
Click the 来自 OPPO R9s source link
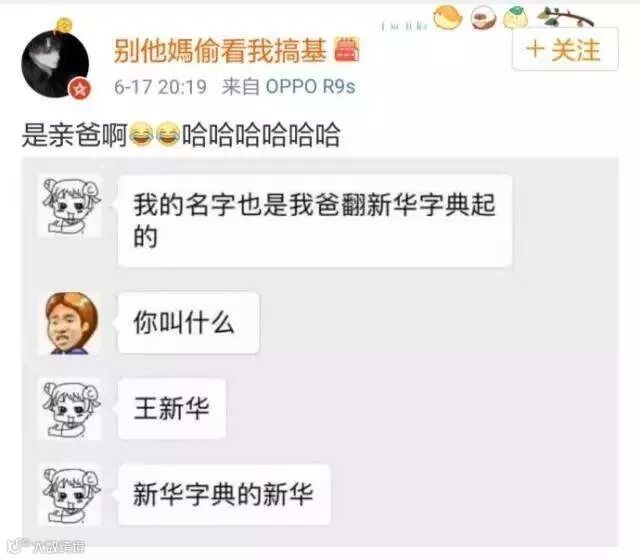click(x=288, y=87)
